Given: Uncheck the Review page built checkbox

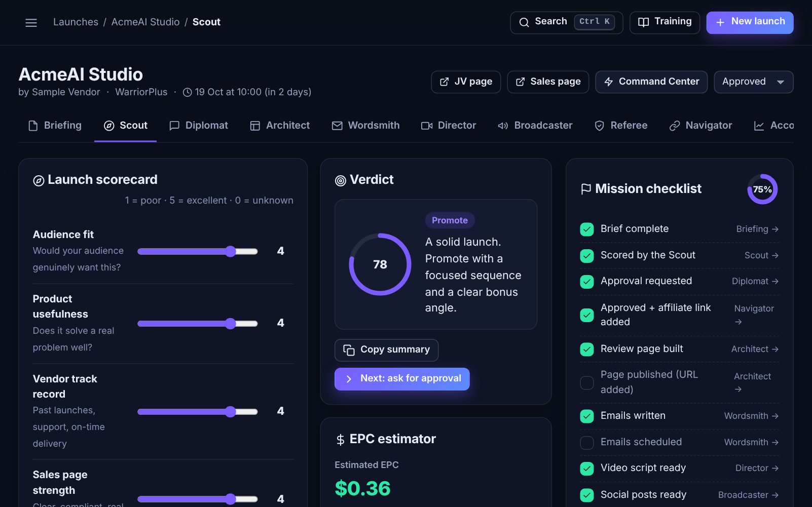Looking at the screenshot, I should (x=587, y=349).
